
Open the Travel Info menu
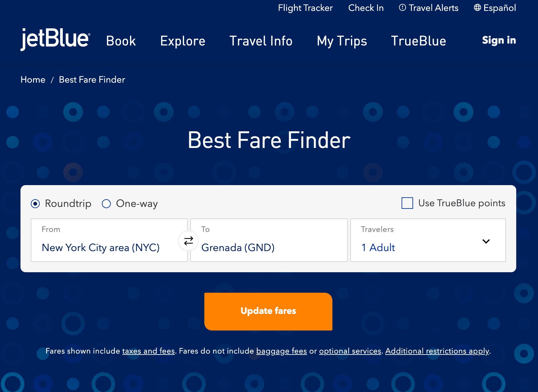tap(261, 41)
